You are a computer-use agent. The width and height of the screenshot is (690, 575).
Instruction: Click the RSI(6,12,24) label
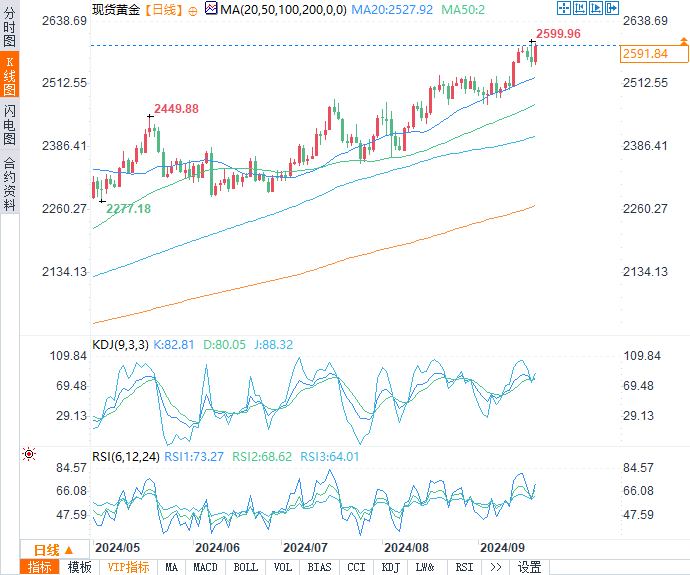tap(126, 457)
